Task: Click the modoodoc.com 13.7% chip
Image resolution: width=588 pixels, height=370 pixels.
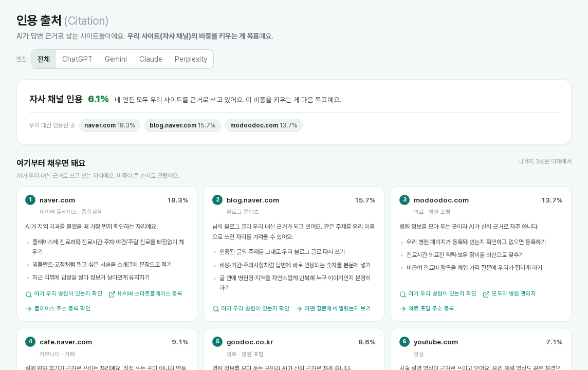Action: (264, 125)
